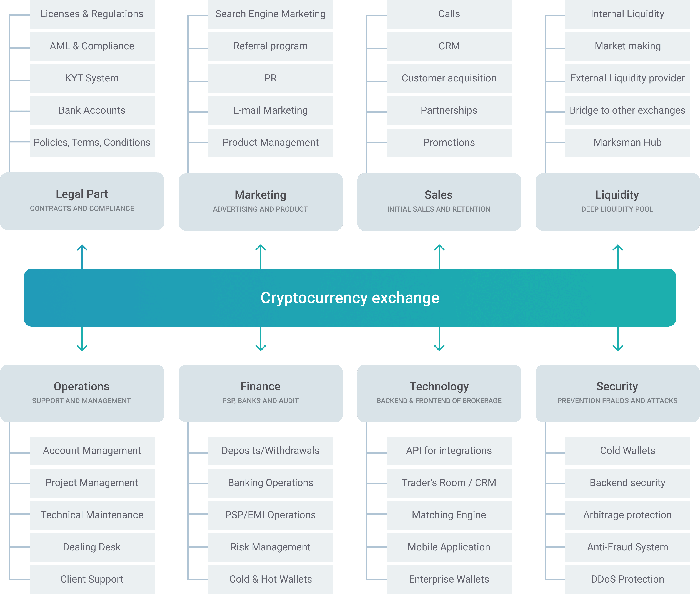Select the E-mail Marketing item

click(271, 110)
